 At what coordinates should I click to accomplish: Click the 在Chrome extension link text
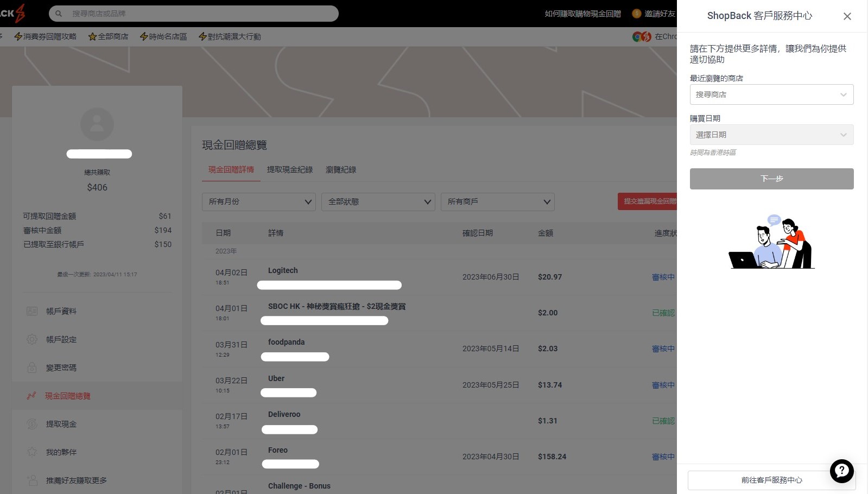click(x=666, y=36)
